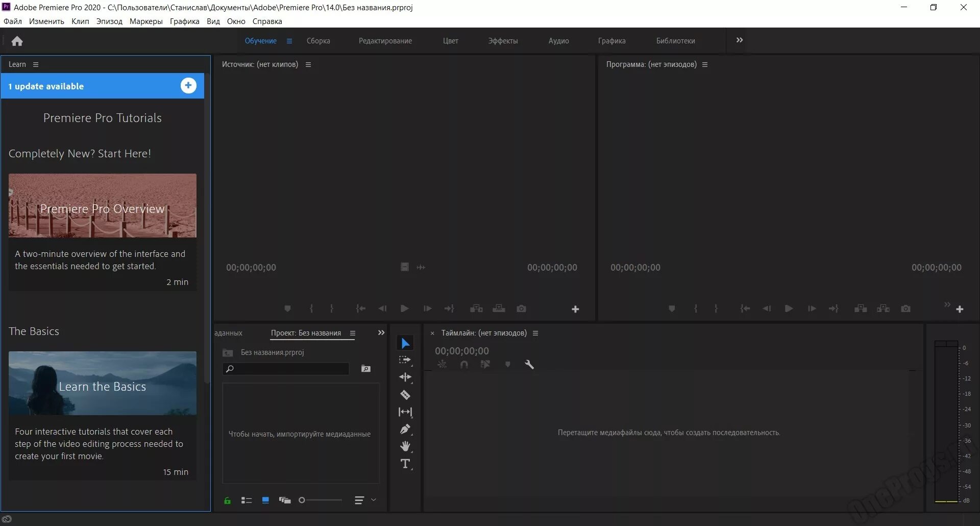The image size is (980, 526).
Task: Click Insert button in Source monitor
Action: coord(476,308)
